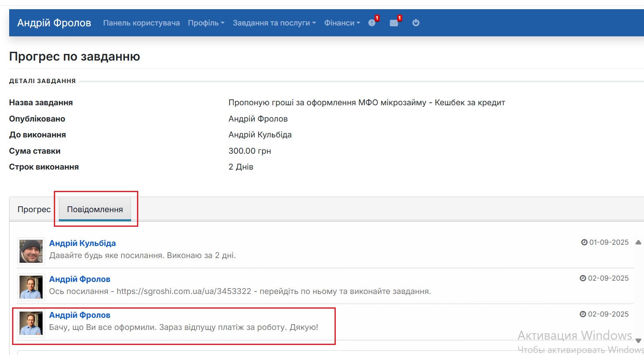Screen dimensions: 644x355
Task: Open messages via the envelope icon
Action: click(394, 23)
